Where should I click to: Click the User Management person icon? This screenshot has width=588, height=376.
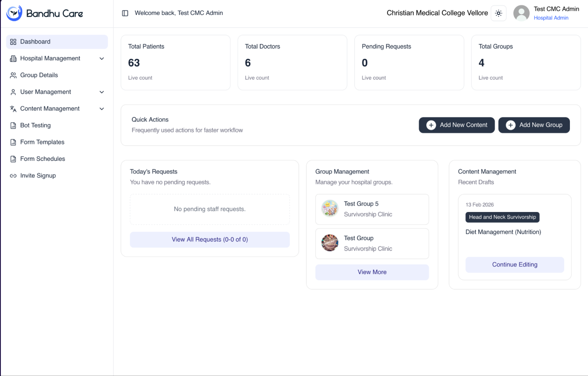click(x=13, y=92)
